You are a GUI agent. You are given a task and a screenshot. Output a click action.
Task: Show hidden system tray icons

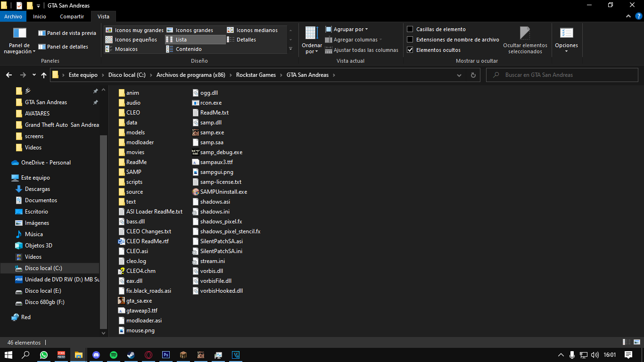tap(561, 355)
